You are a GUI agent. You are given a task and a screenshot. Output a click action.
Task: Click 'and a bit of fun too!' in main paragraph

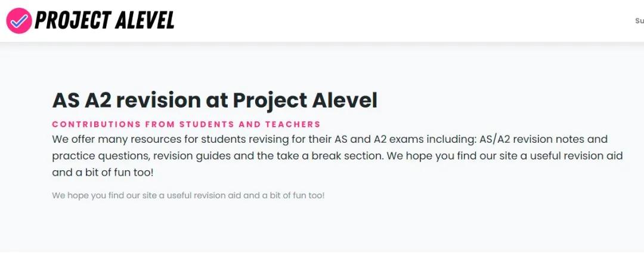coord(103,173)
